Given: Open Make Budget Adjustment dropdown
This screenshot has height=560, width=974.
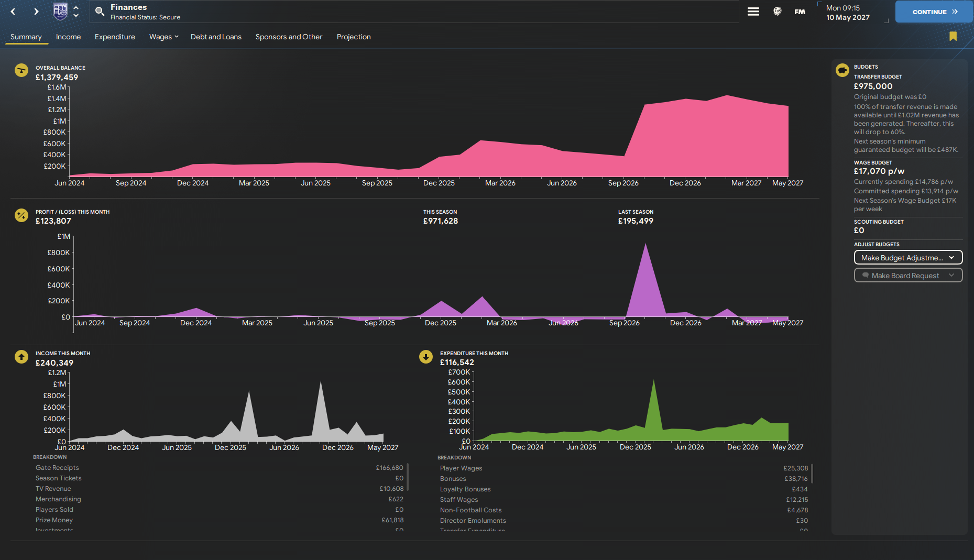Looking at the screenshot, I should (908, 258).
